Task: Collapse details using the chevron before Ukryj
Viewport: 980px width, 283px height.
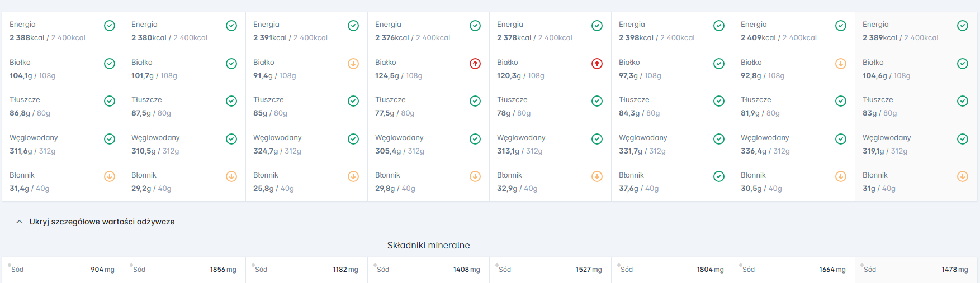Action: pyautogui.click(x=20, y=222)
